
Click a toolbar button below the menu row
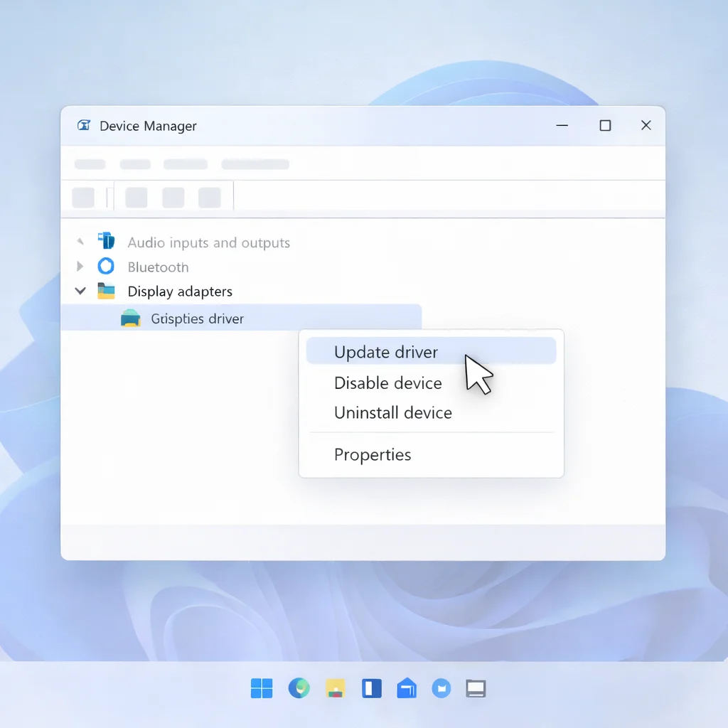click(x=136, y=197)
